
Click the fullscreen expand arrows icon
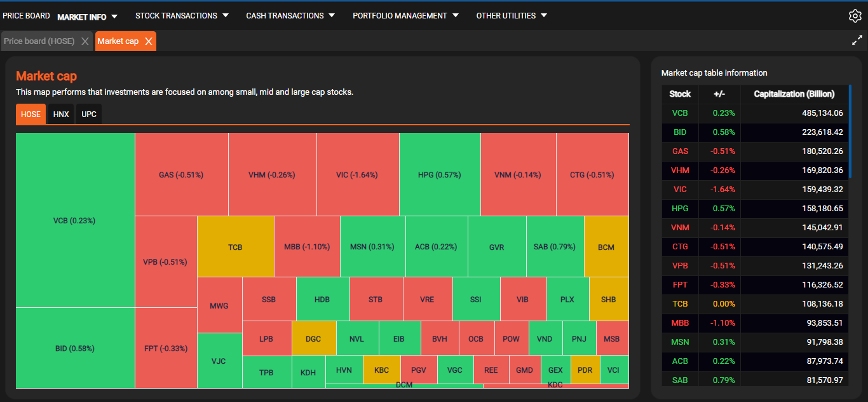[x=856, y=41]
